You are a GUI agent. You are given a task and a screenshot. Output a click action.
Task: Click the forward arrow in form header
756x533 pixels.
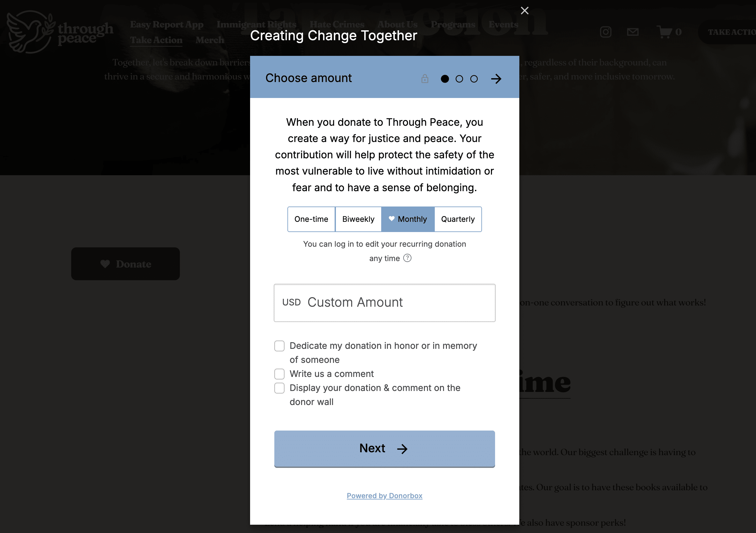496,79
